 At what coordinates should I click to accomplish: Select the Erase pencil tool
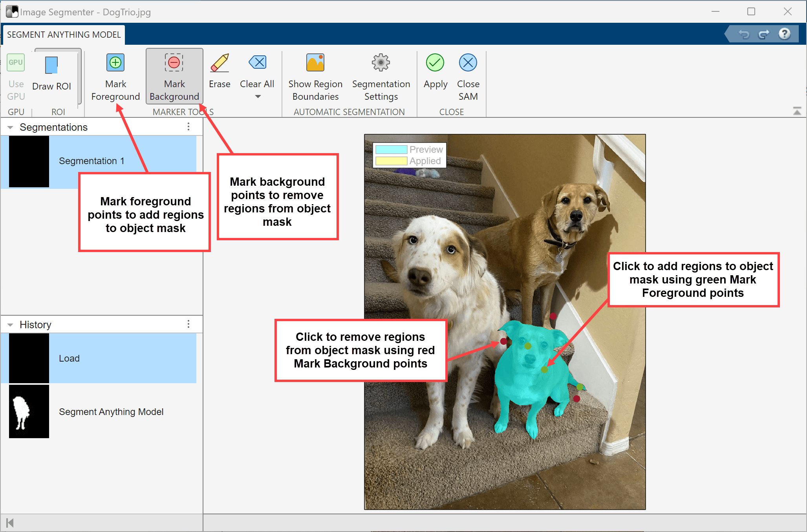[220, 63]
